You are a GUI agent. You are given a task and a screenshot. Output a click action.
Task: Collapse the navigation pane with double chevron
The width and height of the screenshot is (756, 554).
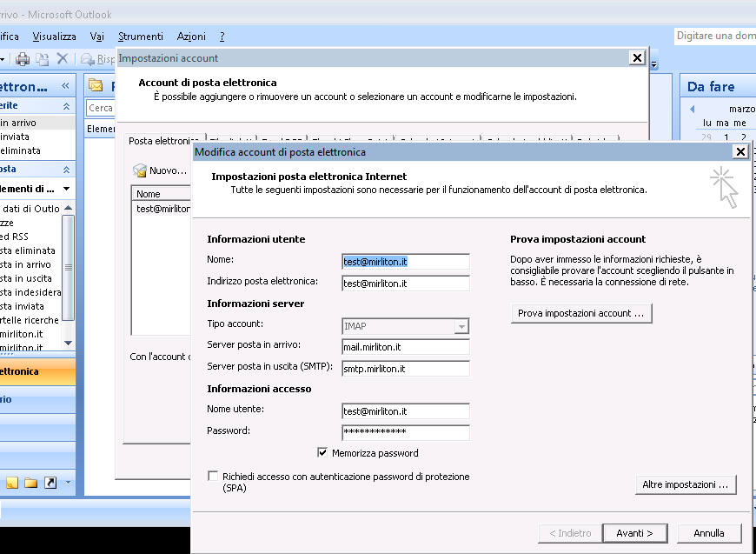click(66, 86)
